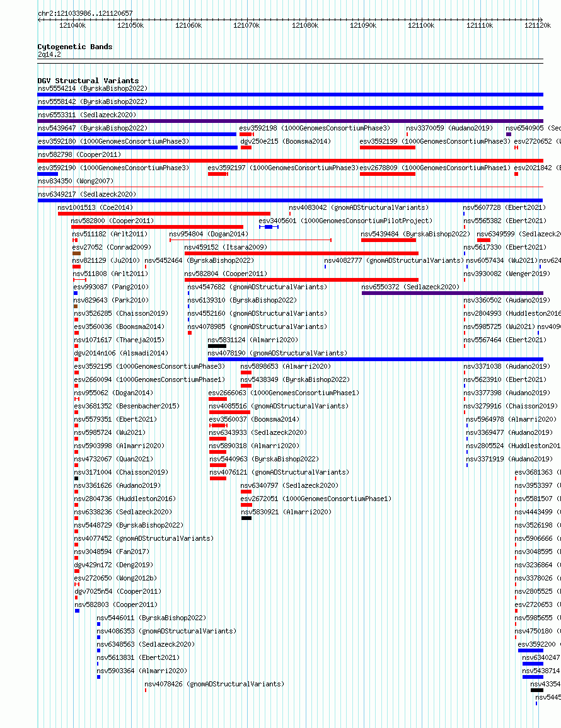
Task: Open the nsv511808 (Arlt2011) label
Action: click(x=110, y=274)
